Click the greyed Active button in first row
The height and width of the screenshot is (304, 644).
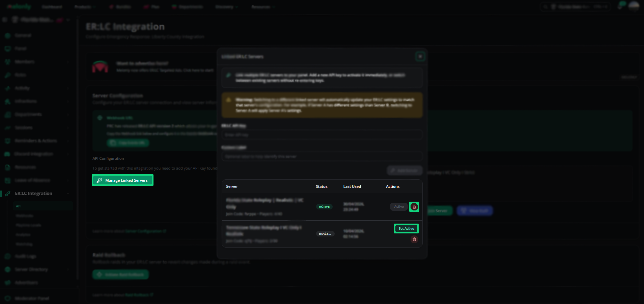click(x=399, y=207)
